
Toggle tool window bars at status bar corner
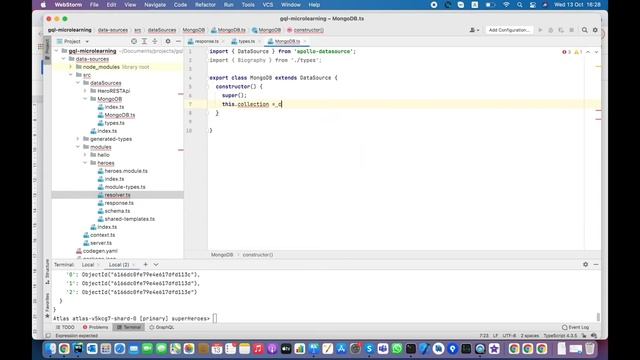48,336
